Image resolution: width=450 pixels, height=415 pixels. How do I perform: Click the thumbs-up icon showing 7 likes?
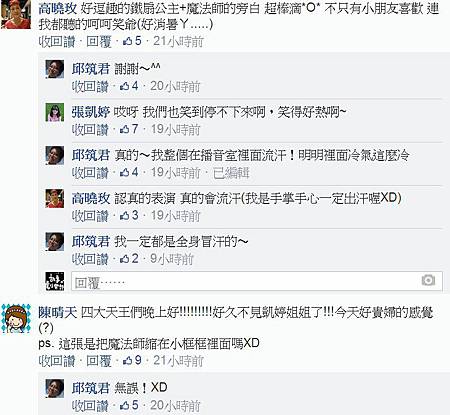pyautogui.click(x=124, y=129)
